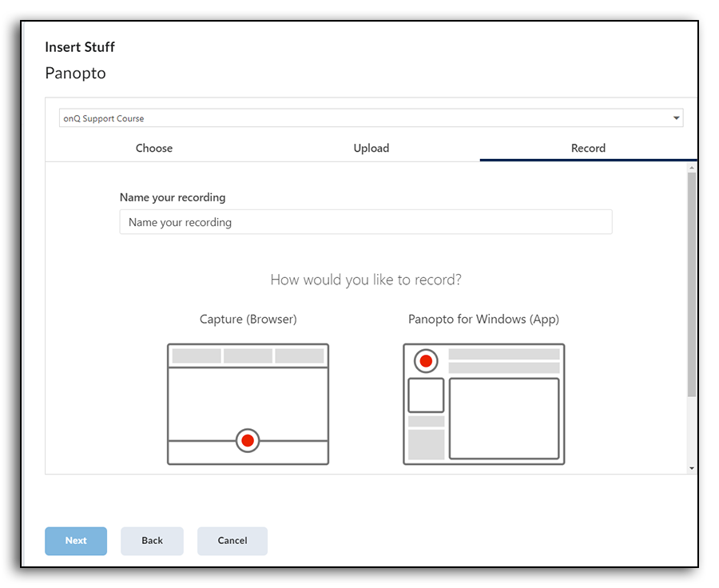Image resolution: width=719 pixels, height=588 pixels.
Task: Click the Capture (Browser) text label
Action: (x=248, y=319)
